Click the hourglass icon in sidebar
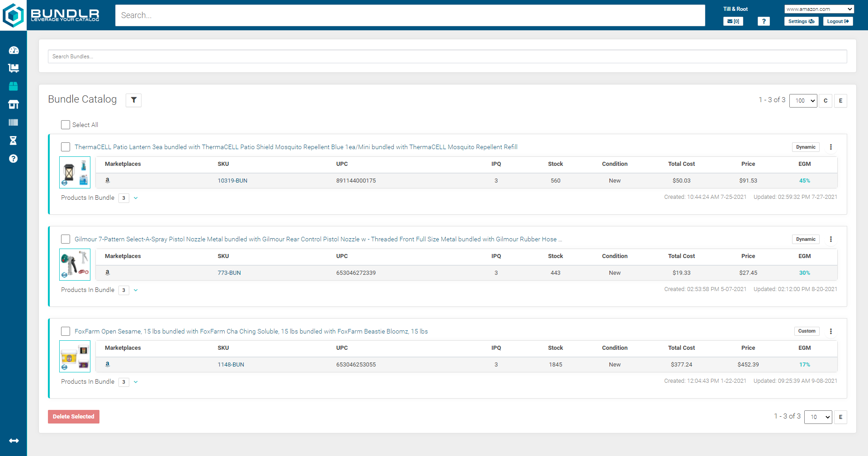Viewport: 868px width, 456px height. [x=14, y=141]
